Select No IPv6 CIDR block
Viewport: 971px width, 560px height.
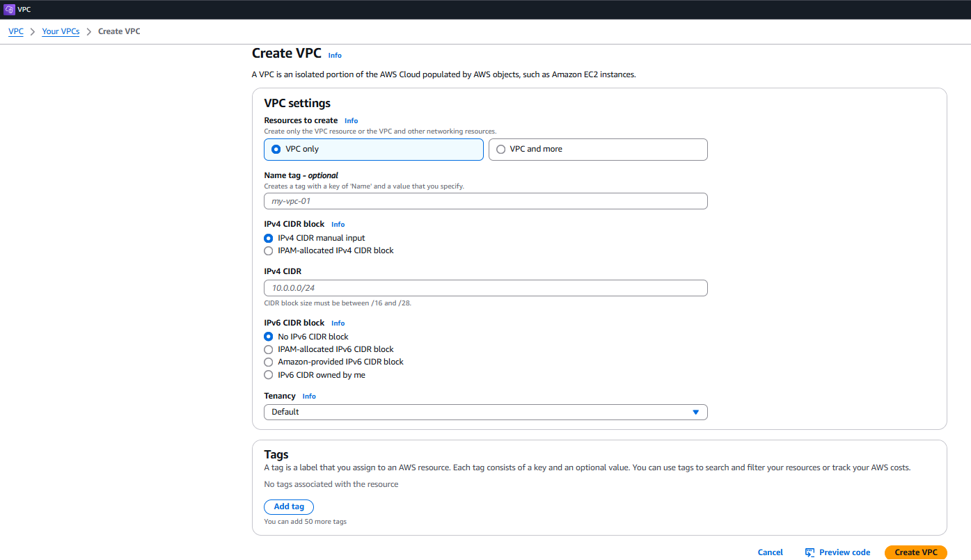pyautogui.click(x=269, y=336)
